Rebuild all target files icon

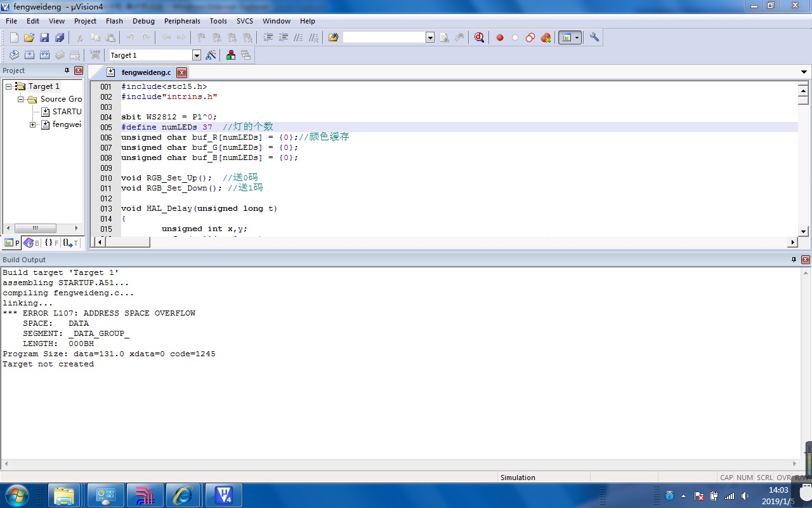point(44,55)
